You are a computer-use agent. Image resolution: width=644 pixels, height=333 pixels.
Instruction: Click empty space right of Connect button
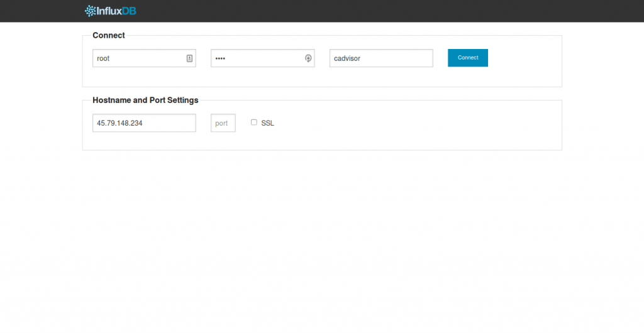[523, 58]
